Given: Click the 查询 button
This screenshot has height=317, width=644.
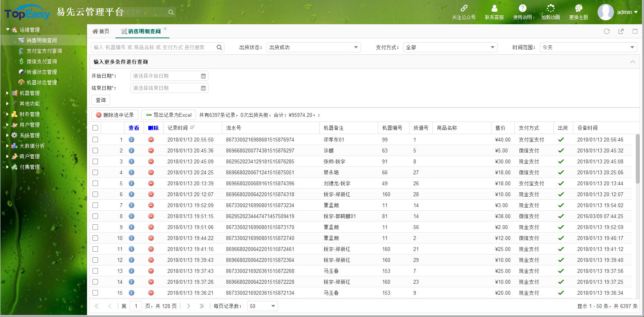Looking at the screenshot, I should (x=101, y=100).
